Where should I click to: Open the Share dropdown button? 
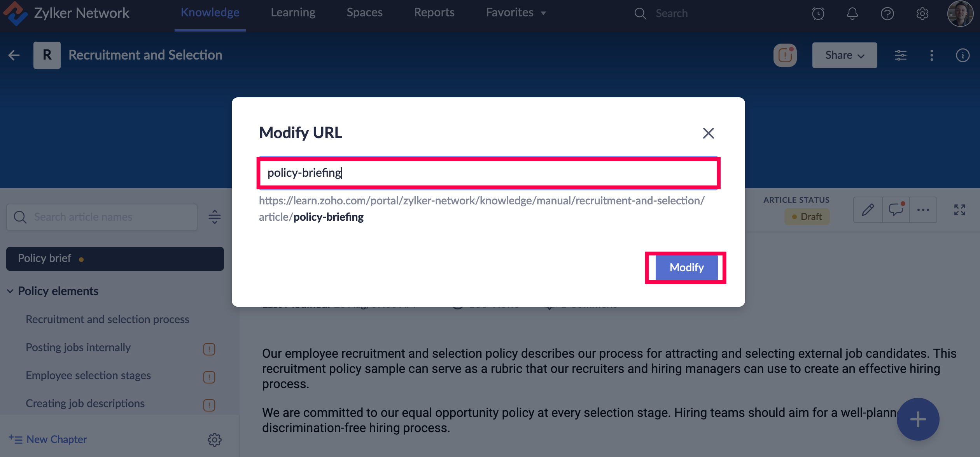coord(844,55)
